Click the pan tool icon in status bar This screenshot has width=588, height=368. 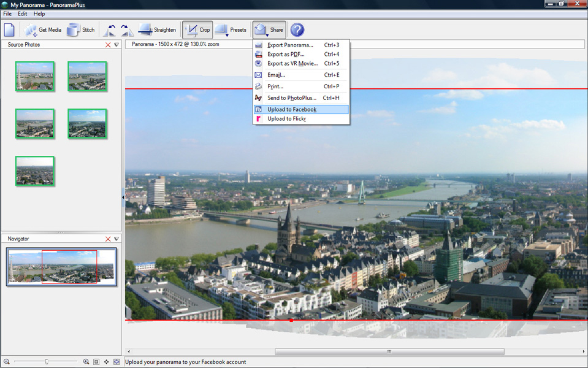tap(106, 362)
